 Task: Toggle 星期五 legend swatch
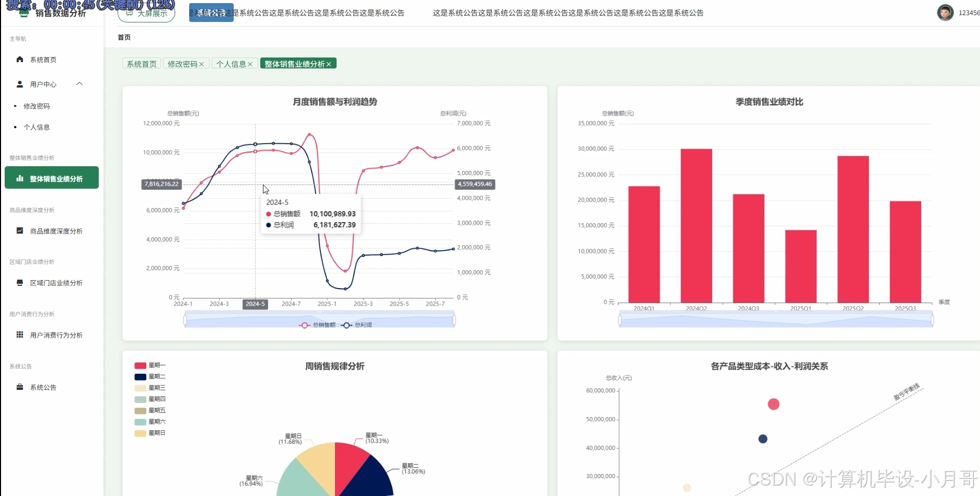pyautogui.click(x=140, y=410)
